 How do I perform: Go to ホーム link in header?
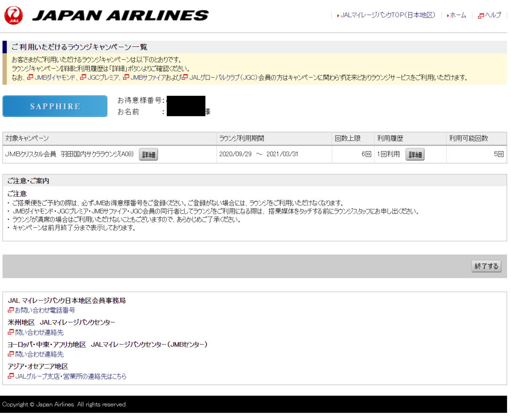tap(458, 15)
